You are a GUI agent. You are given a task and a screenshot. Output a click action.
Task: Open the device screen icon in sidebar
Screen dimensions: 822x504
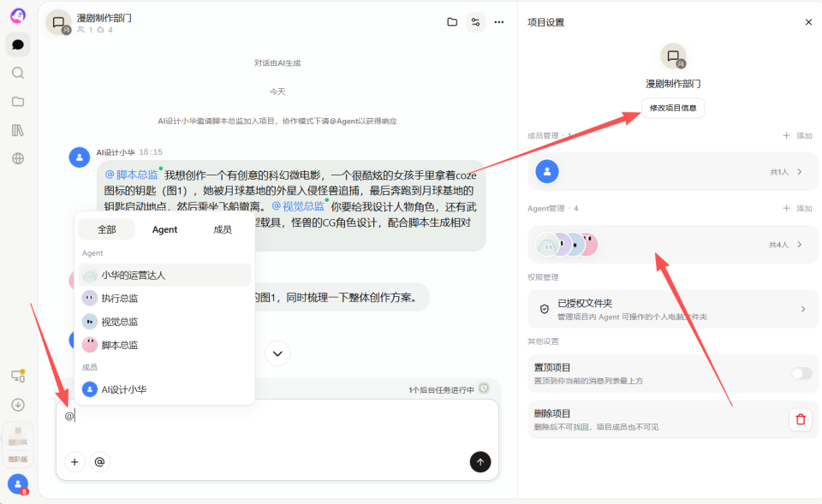point(18,376)
